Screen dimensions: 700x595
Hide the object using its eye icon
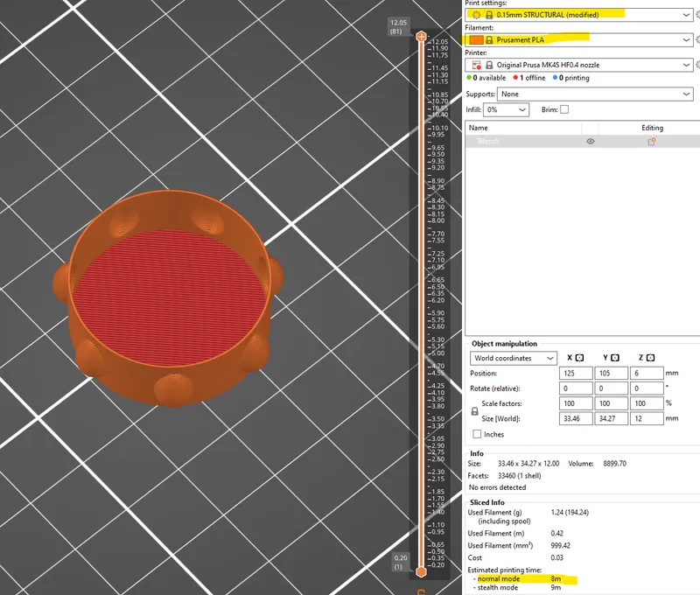(590, 142)
